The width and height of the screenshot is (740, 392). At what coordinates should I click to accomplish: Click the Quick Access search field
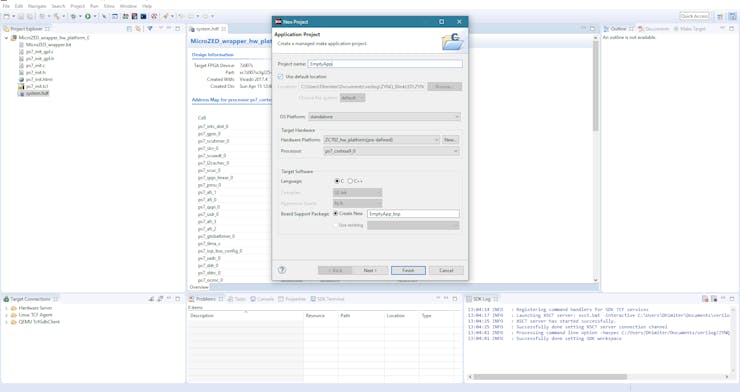point(694,16)
